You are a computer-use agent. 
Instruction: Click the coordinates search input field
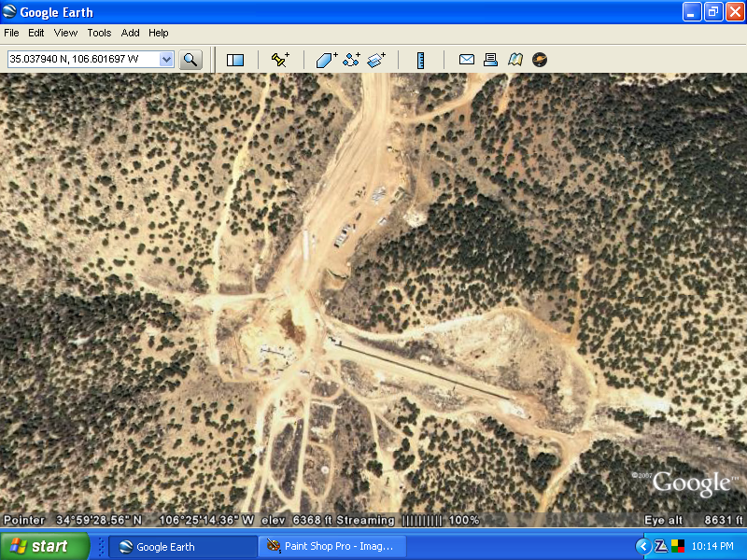pyautogui.click(x=84, y=60)
